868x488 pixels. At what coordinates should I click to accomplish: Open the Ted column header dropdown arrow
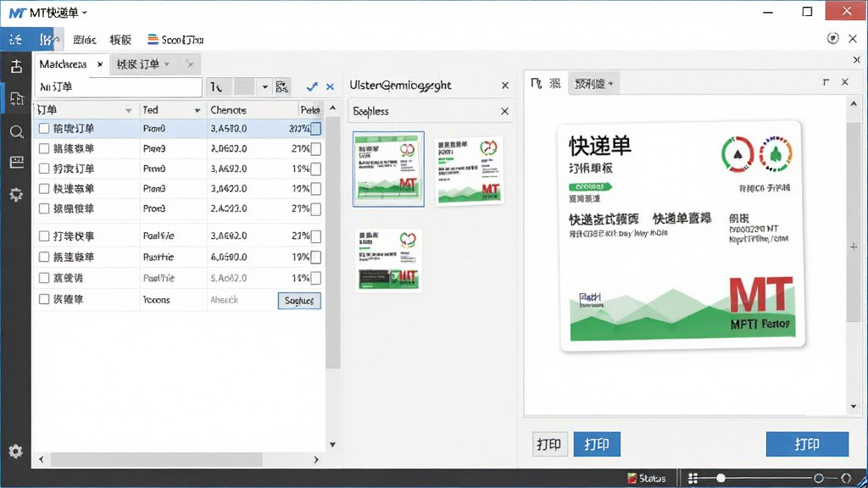197,111
